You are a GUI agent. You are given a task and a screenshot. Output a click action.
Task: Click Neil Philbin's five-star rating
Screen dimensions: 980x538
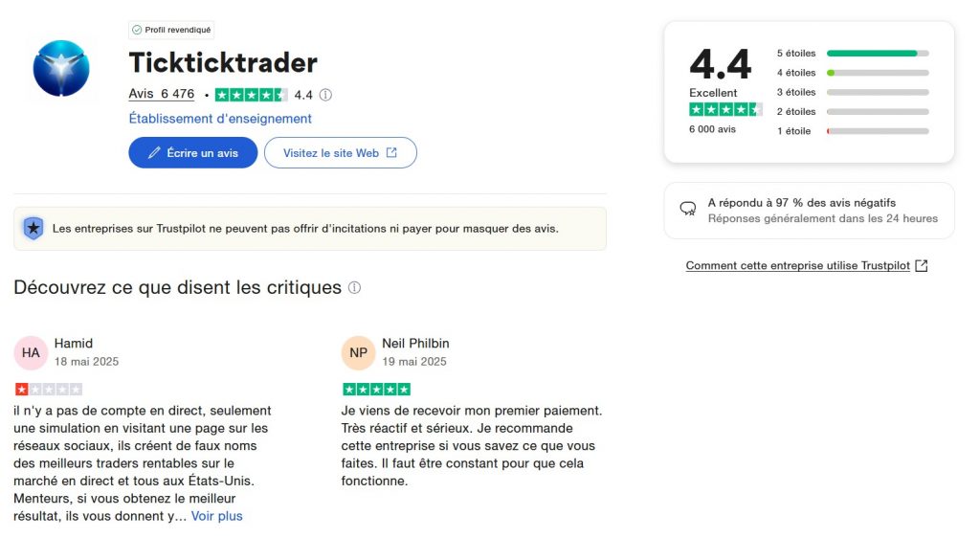(x=376, y=390)
